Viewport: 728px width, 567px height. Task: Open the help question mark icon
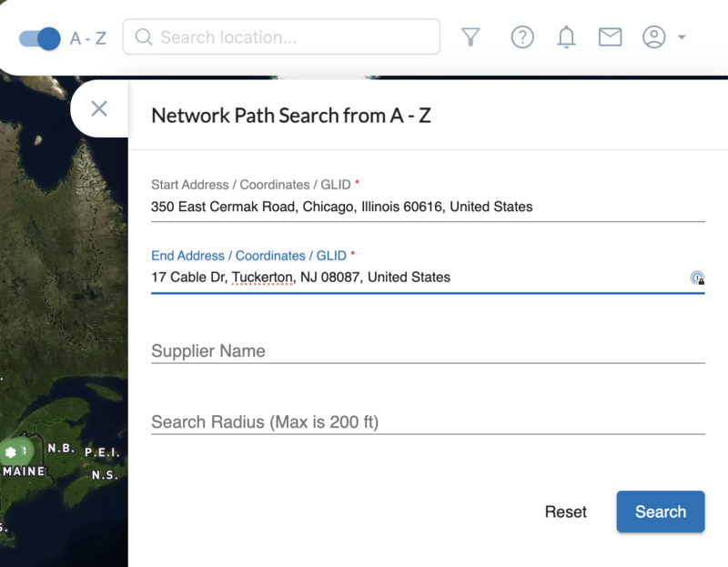[x=522, y=37]
